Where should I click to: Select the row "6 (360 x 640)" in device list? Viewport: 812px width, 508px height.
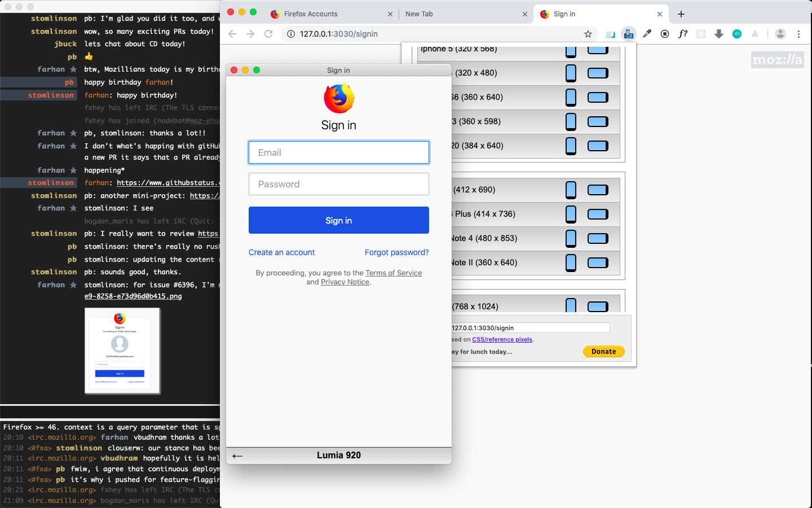pyautogui.click(x=536, y=97)
